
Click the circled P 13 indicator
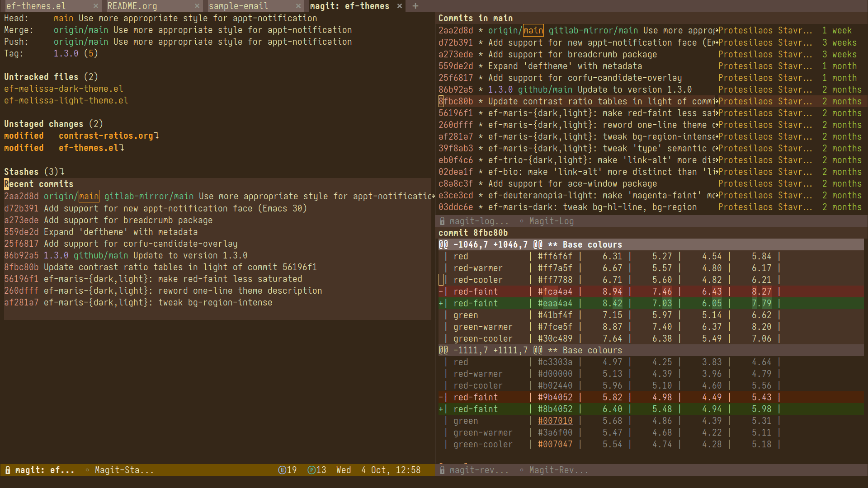coord(317,470)
